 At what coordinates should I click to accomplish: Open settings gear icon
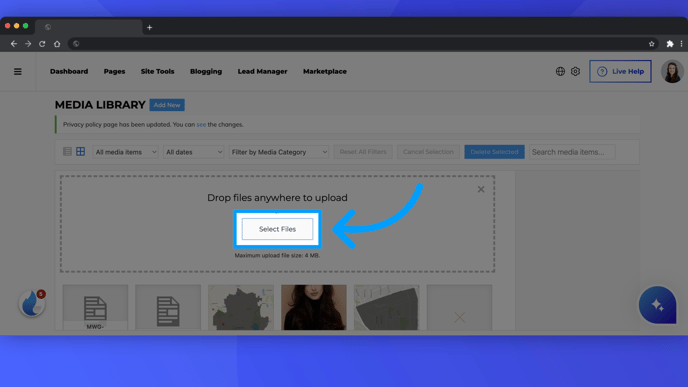tap(575, 71)
